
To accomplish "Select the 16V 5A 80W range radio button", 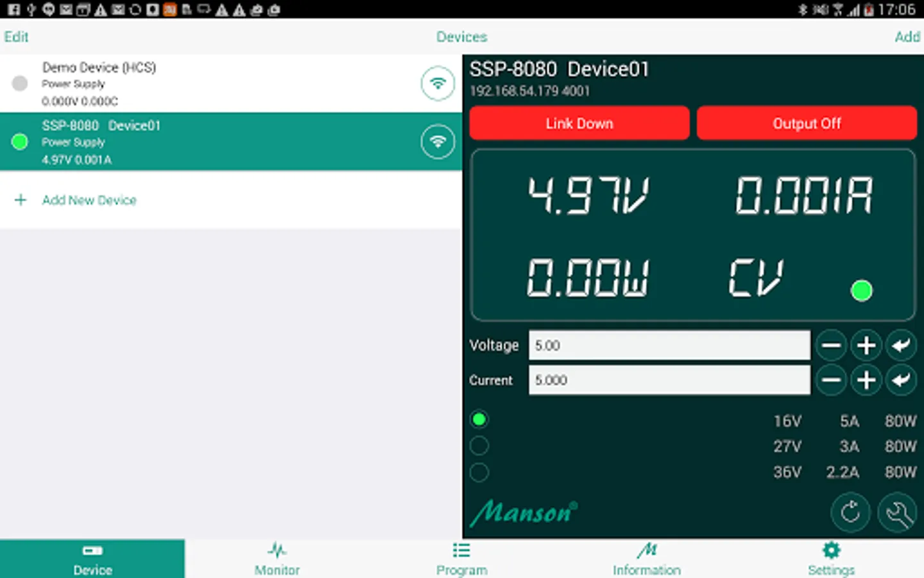I will pyautogui.click(x=479, y=420).
